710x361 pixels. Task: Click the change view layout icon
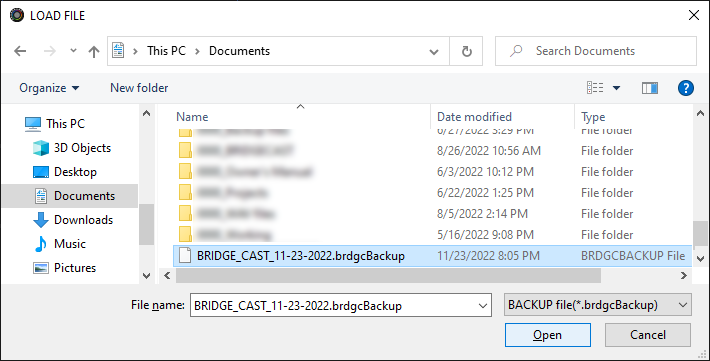pos(595,87)
